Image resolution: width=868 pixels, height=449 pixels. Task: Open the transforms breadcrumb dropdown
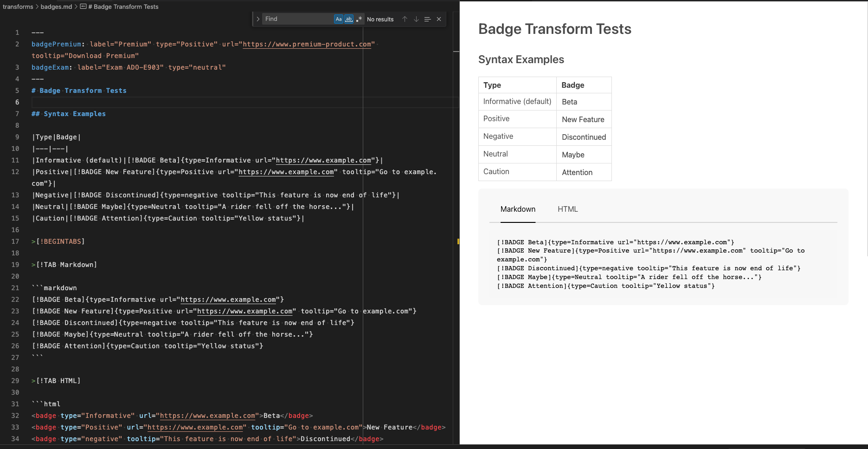18,7
